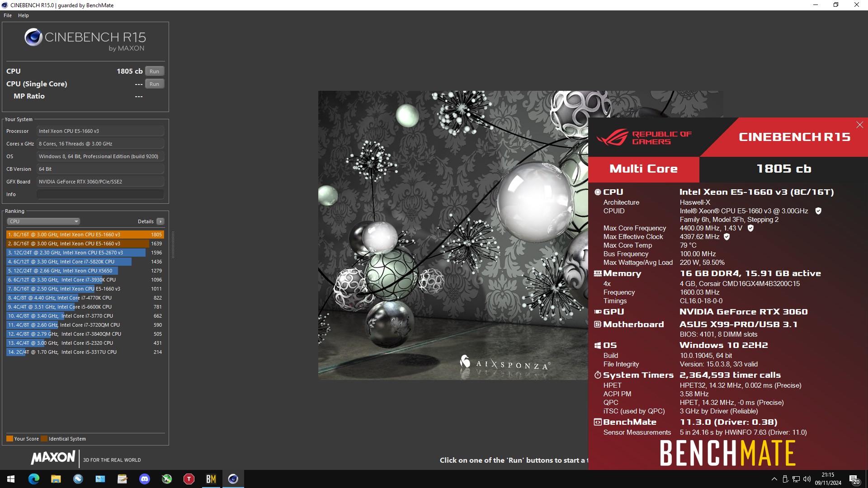868x488 pixels.
Task: Switch to BenchMate taskbar app
Action: 211,479
